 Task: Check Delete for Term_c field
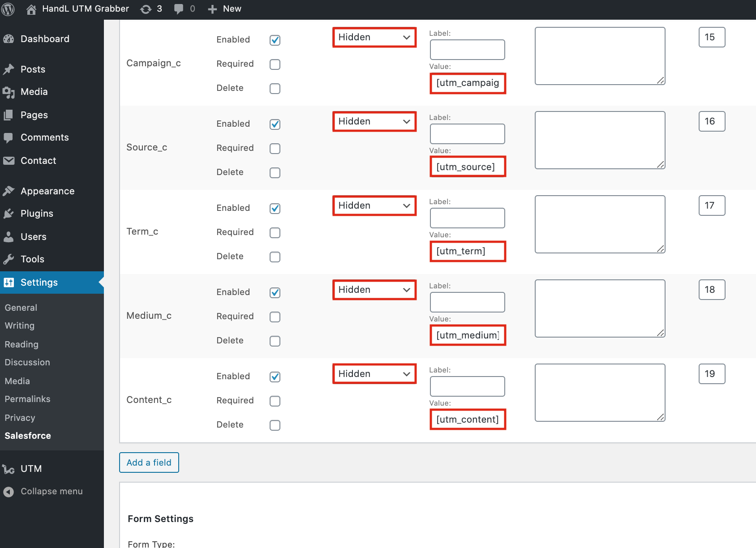(x=275, y=257)
